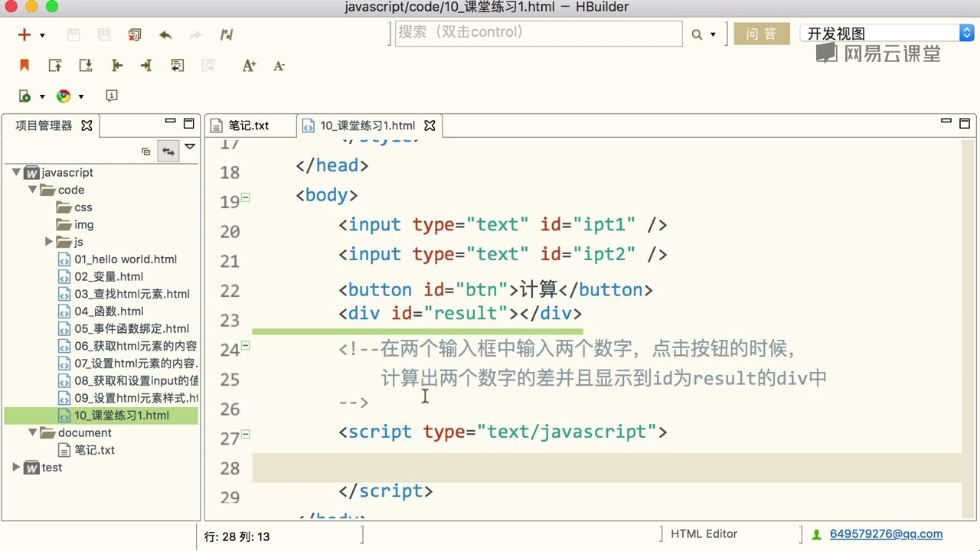Screen dimensions: 980x551
Task: Switch to the 10_课堂练习1.html editor tab
Action: coord(367,126)
